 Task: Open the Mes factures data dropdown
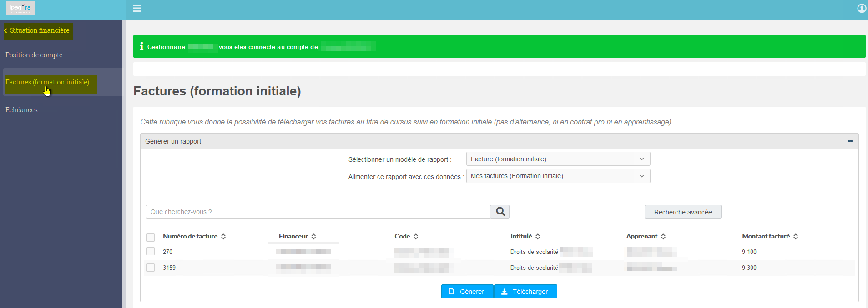(558, 176)
